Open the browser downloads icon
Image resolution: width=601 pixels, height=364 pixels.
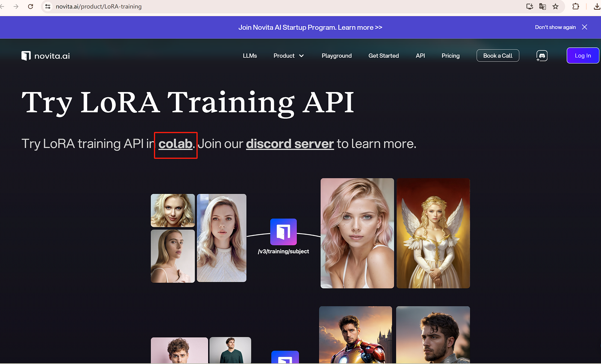tap(596, 6)
